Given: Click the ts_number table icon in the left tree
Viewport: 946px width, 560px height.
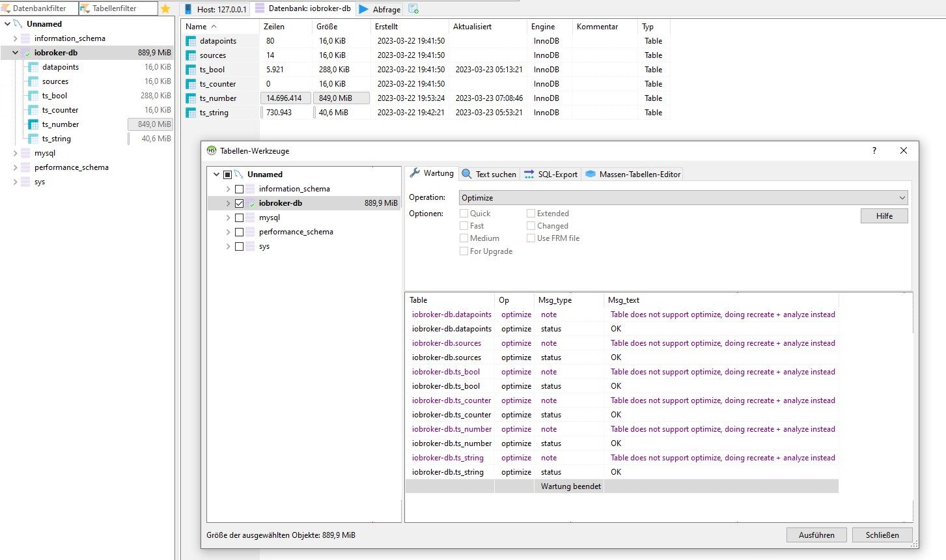Looking at the screenshot, I should click(33, 124).
